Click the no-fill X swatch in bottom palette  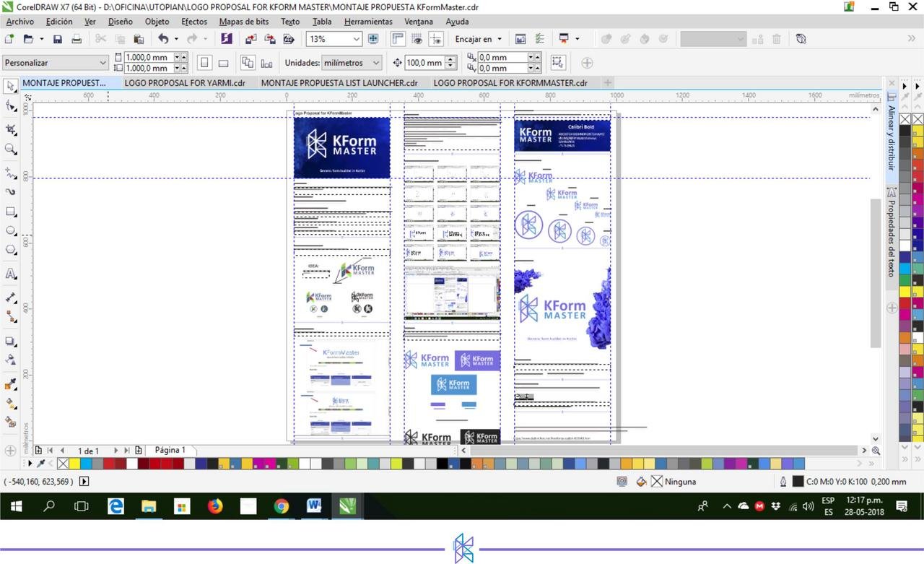pos(63,464)
